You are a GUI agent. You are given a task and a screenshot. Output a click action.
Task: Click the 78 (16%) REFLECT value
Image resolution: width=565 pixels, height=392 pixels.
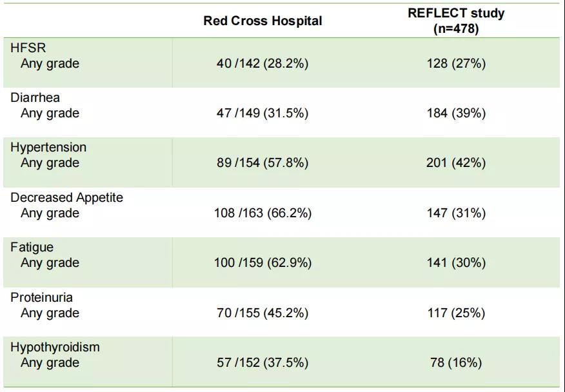[455, 363]
